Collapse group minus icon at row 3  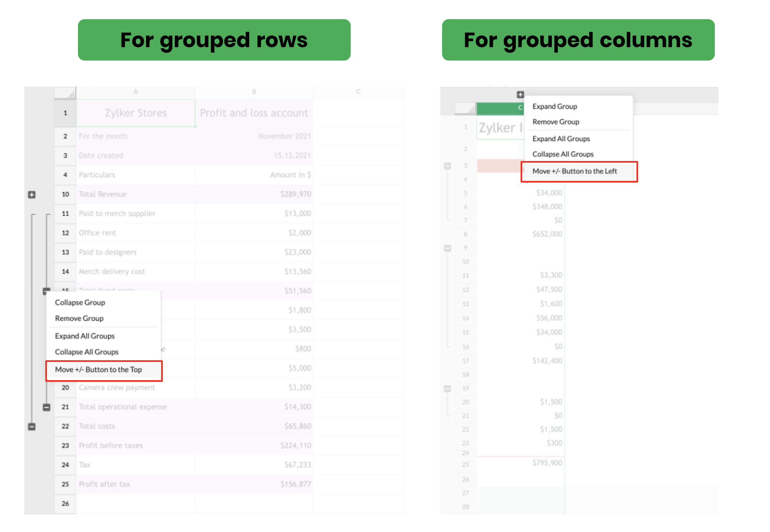447,166
